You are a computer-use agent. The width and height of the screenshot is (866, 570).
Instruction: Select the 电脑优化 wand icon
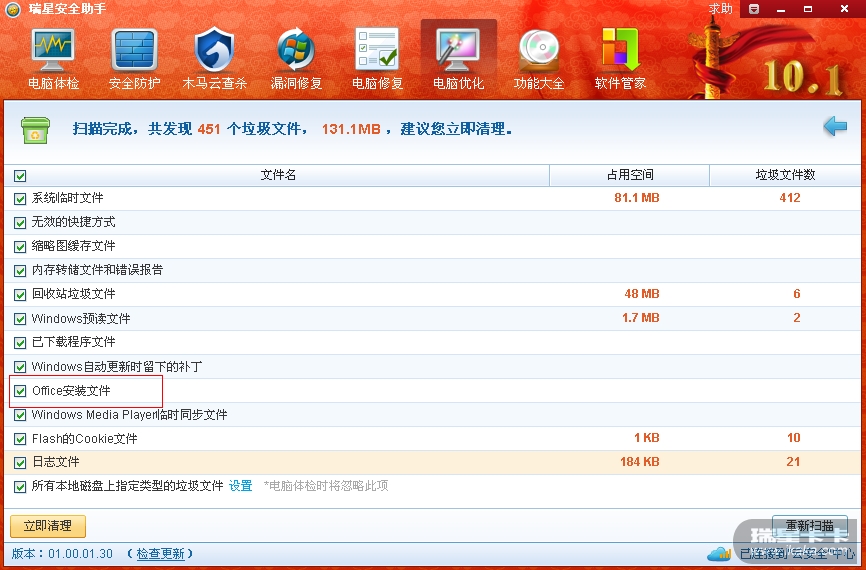[x=458, y=50]
